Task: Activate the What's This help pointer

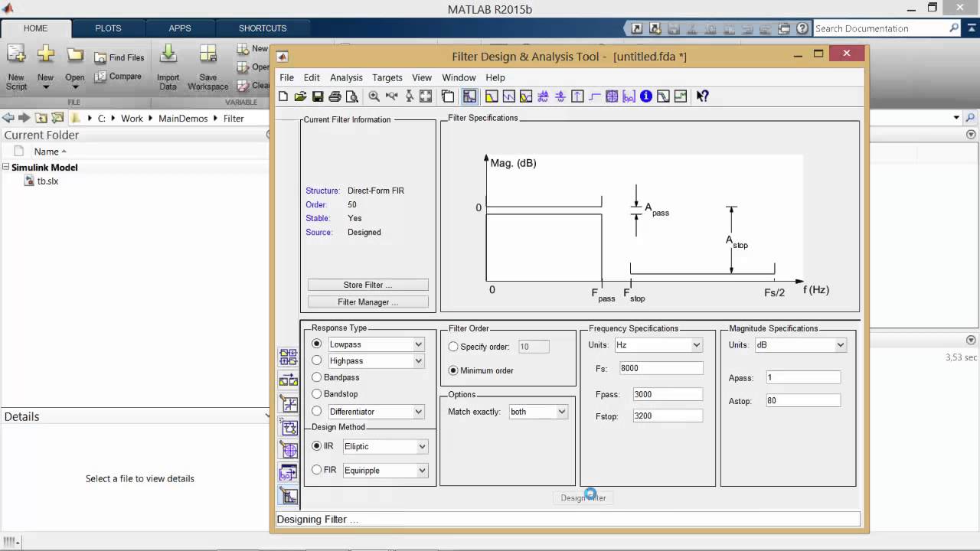Action: click(703, 96)
